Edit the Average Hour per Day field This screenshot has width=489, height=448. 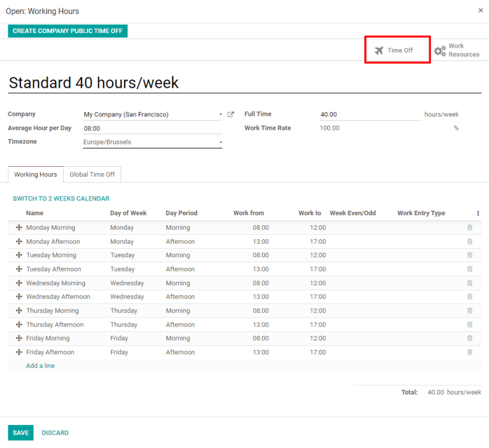pyautogui.click(x=152, y=129)
